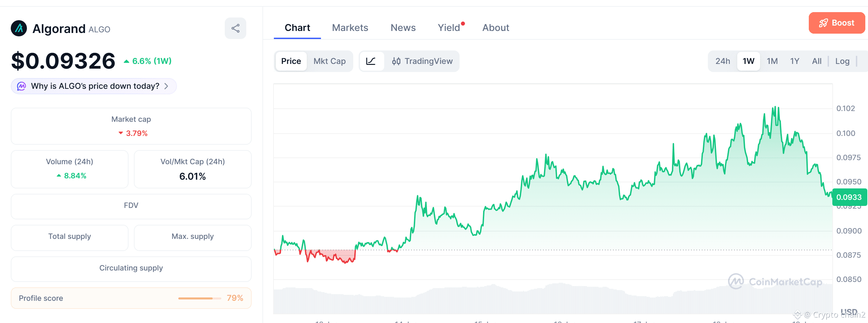Click the share icon next to Algorand
This screenshot has width=868, height=323.
235,28
